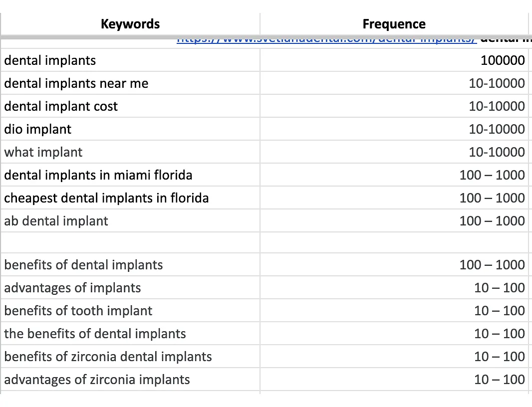
Task: Click the Frequence column header
Action: tap(394, 24)
